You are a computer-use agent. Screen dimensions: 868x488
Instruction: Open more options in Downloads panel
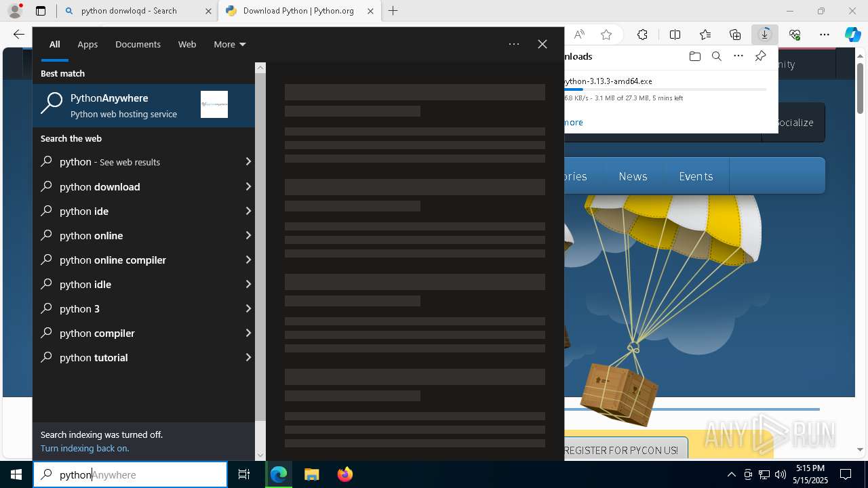738,56
